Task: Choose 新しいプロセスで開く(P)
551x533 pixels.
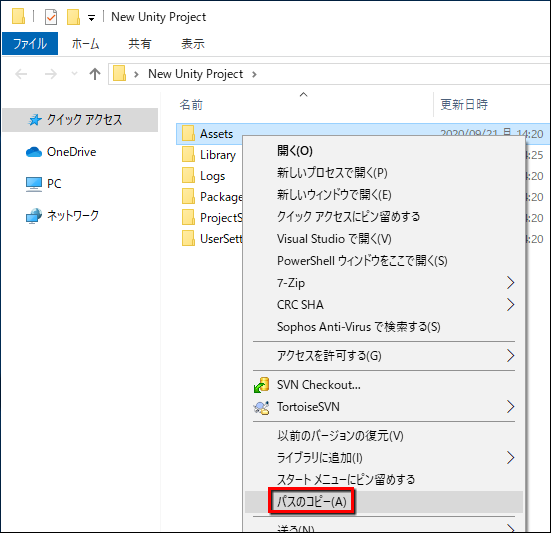Action: [332, 173]
